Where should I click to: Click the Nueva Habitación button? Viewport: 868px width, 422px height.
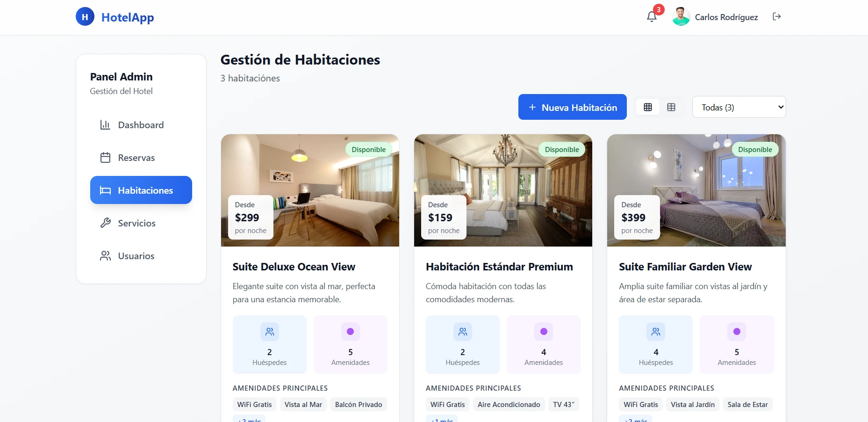point(573,107)
